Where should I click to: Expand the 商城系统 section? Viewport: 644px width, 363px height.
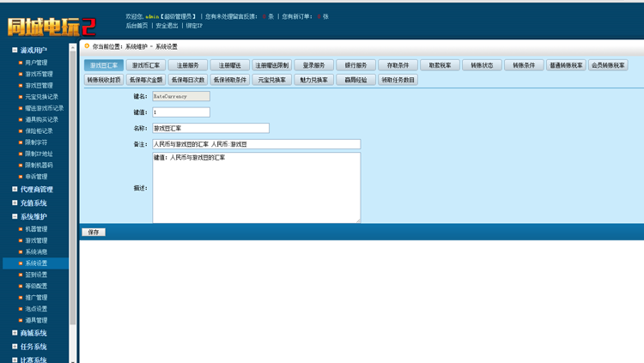point(15,333)
